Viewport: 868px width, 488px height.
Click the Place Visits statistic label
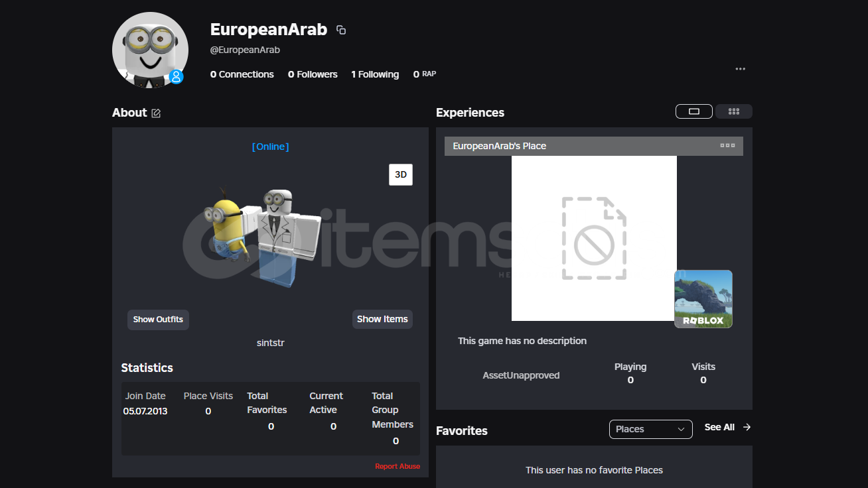click(208, 396)
